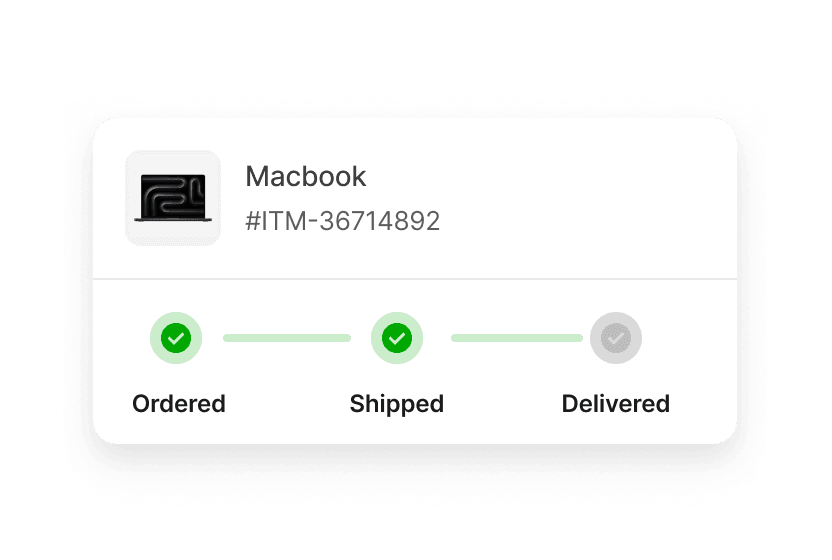Click progress bar between Ordered and Shipped
The height and width of the screenshot is (560, 832).
[x=287, y=338]
